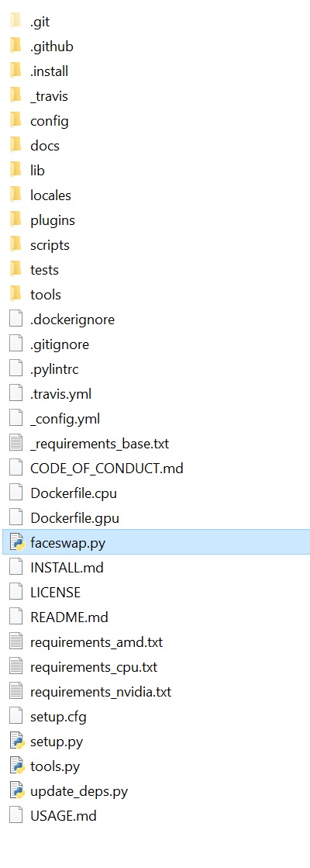Screen dimensions: 310x868
Task: Select the _requirements_base.txt document icon
Action: [x=16, y=444]
